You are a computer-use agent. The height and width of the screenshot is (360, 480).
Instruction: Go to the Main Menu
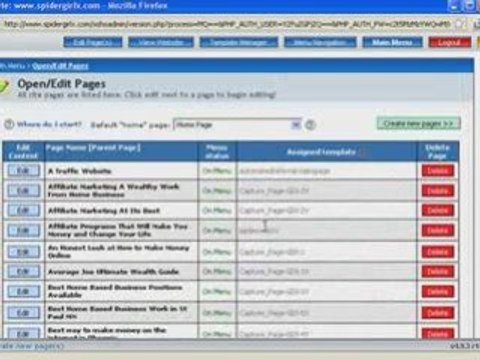[392, 42]
